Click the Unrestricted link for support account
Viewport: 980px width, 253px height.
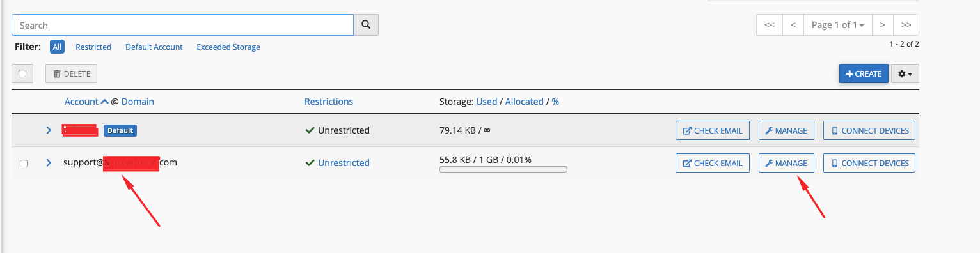coord(344,163)
